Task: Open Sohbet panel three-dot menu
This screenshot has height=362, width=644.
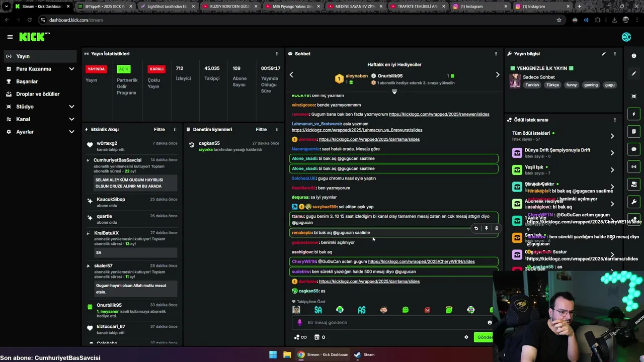Action: [496, 54]
